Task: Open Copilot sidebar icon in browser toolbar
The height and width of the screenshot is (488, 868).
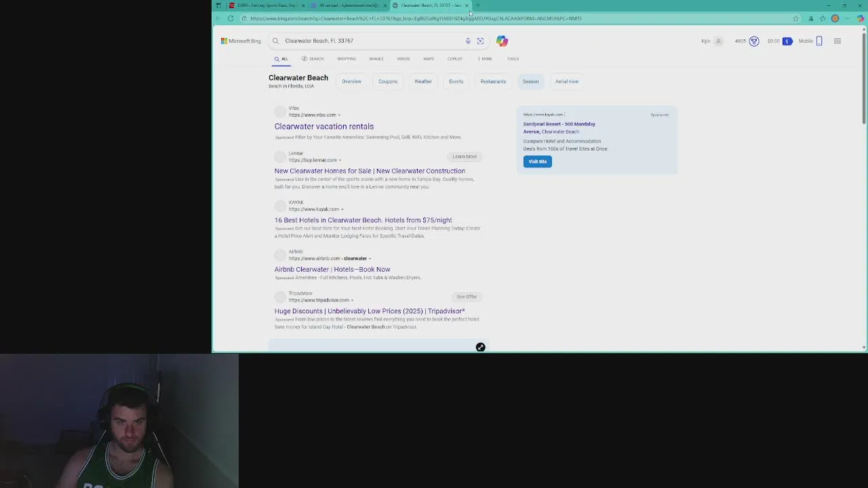Action: pos(860,18)
